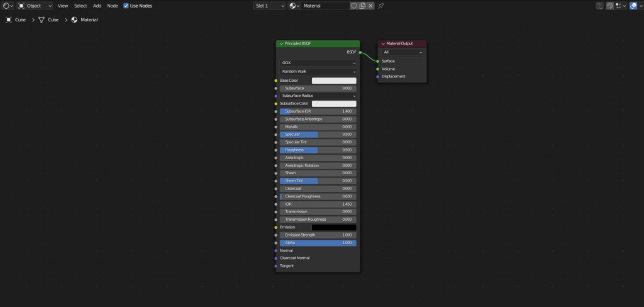Uncheck the Use Nodes checkbox
The width and height of the screenshot is (644, 307).
tap(126, 6)
